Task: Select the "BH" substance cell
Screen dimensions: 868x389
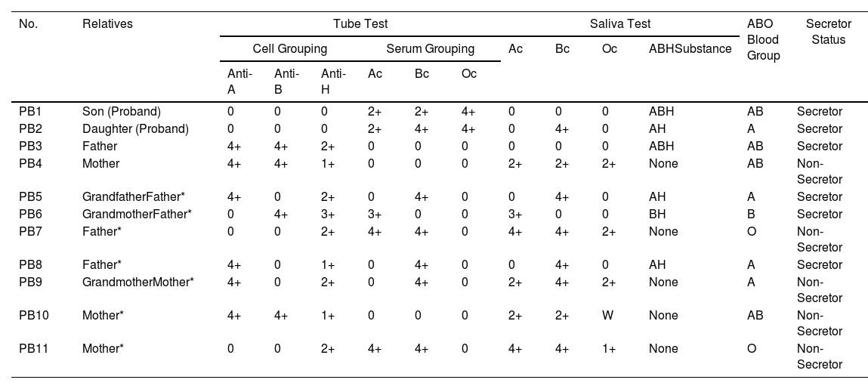Action: click(x=657, y=214)
